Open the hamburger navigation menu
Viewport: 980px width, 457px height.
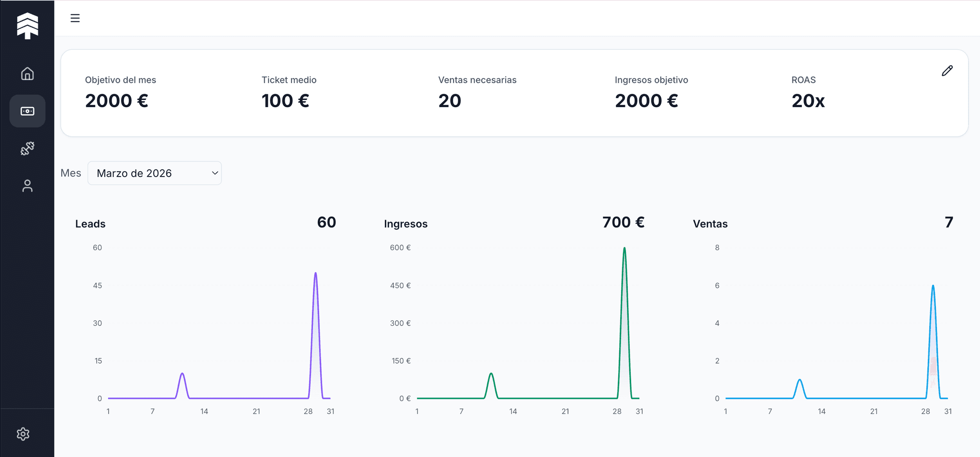[x=75, y=18]
